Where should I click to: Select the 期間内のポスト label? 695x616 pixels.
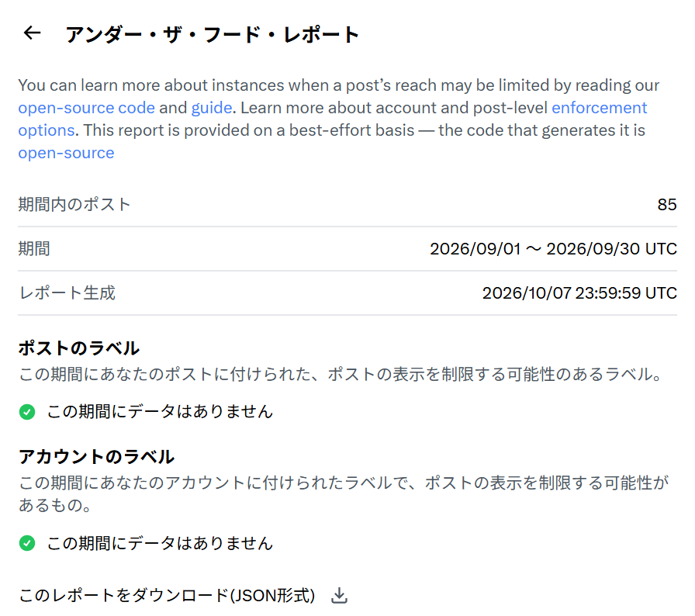coord(74,204)
